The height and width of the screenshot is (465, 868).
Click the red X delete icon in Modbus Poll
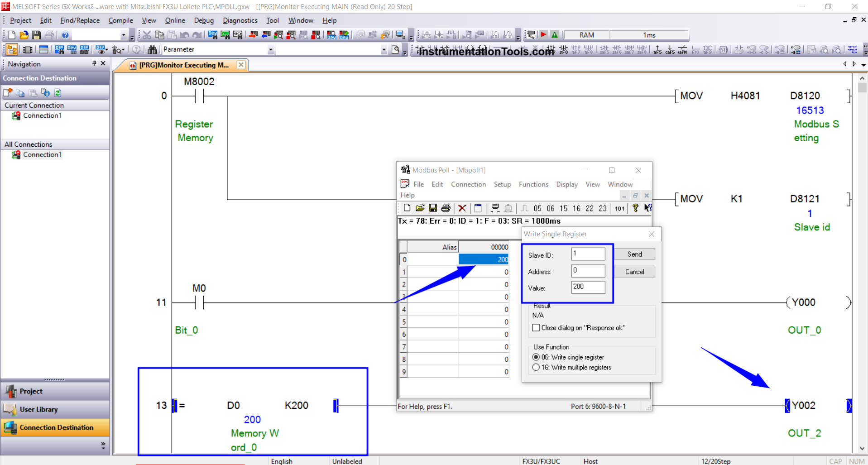click(462, 208)
